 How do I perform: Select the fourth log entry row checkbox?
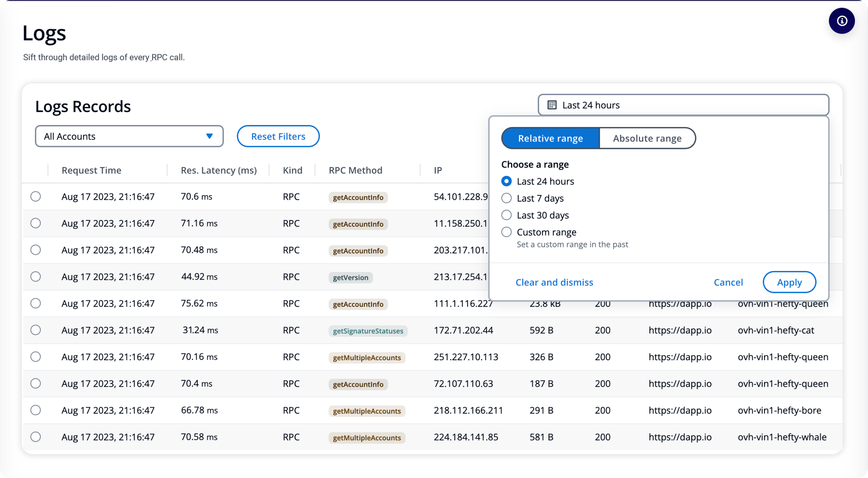[x=36, y=277]
